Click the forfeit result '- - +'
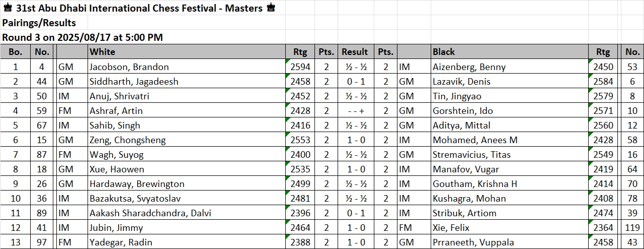 (x=355, y=111)
